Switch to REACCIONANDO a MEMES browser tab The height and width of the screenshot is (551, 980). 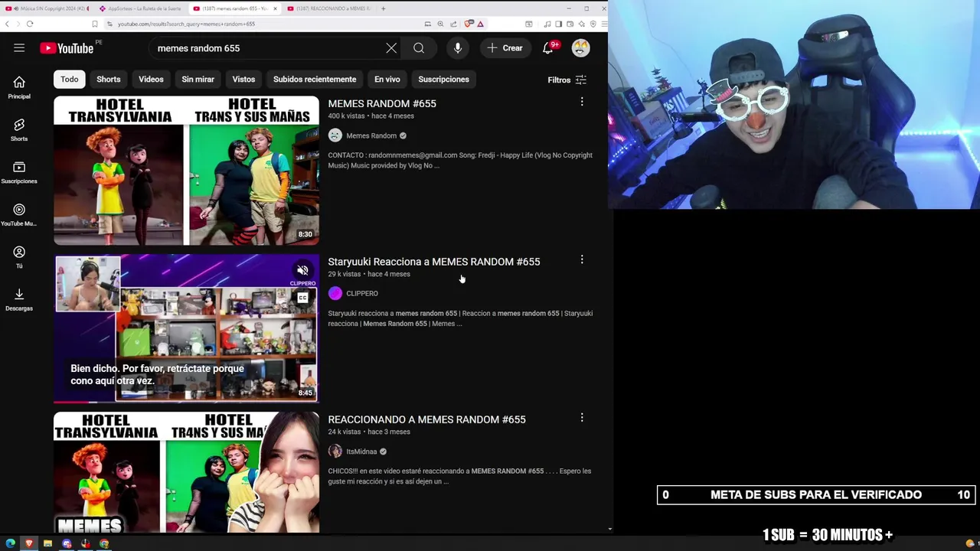coord(329,8)
